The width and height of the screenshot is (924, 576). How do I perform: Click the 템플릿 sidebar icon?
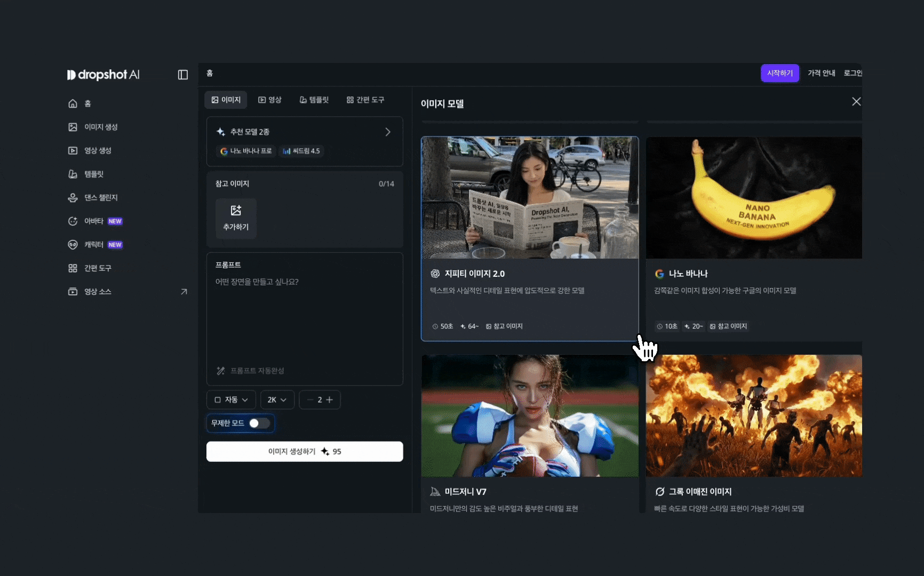pyautogui.click(x=73, y=174)
